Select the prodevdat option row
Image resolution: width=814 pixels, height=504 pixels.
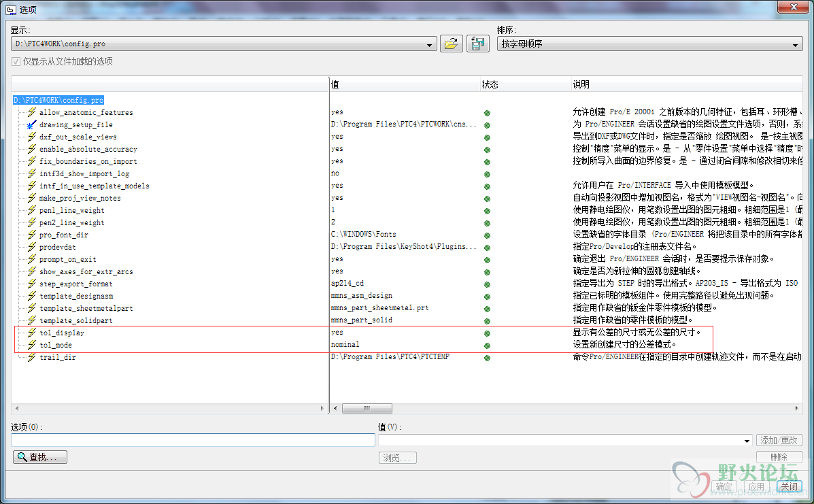point(58,247)
